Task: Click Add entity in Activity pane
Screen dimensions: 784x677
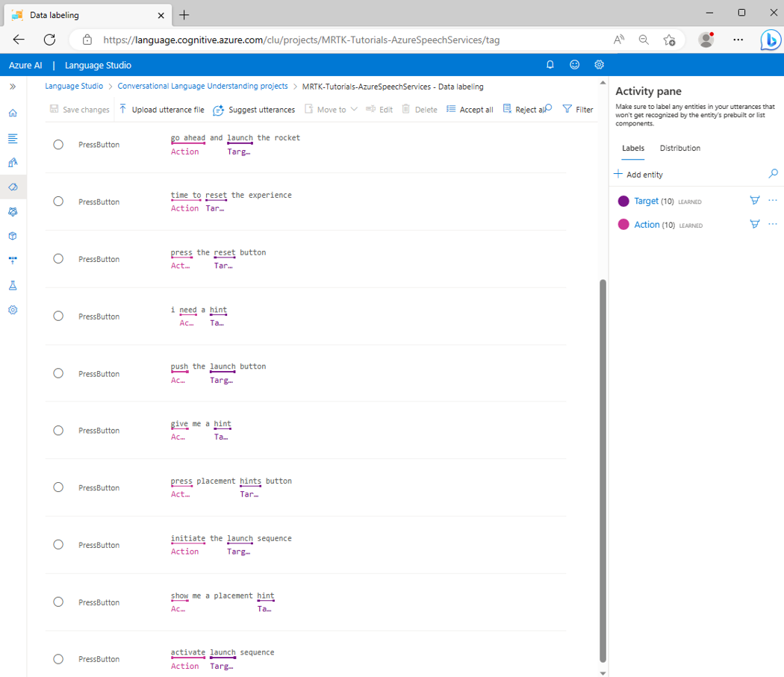Action: [638, 174]
